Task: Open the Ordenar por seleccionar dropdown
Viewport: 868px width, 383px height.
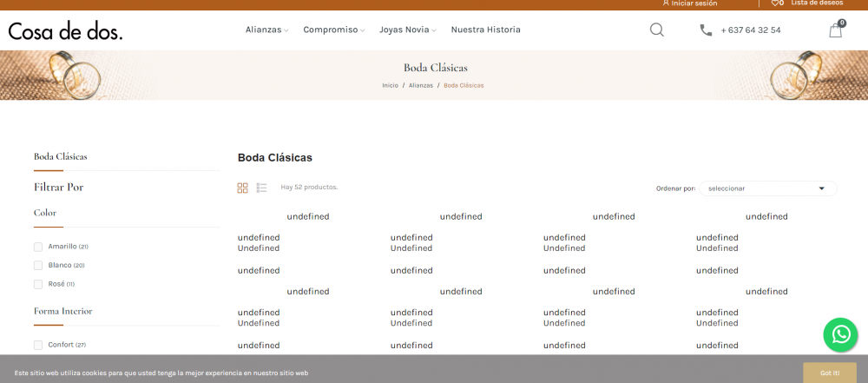Action: tap(768, 188)
